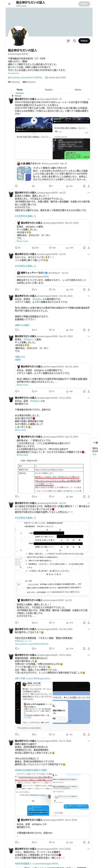Click Translate bio link
This screenshot has height=868, width=98.
click(x=14, y=73)
